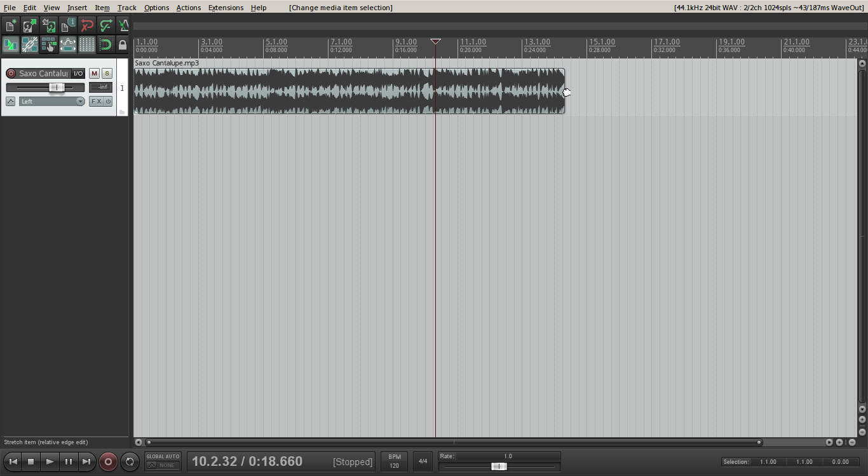Open the Help menu
This screenshot has width=868, height=476.
pos(259,8)
